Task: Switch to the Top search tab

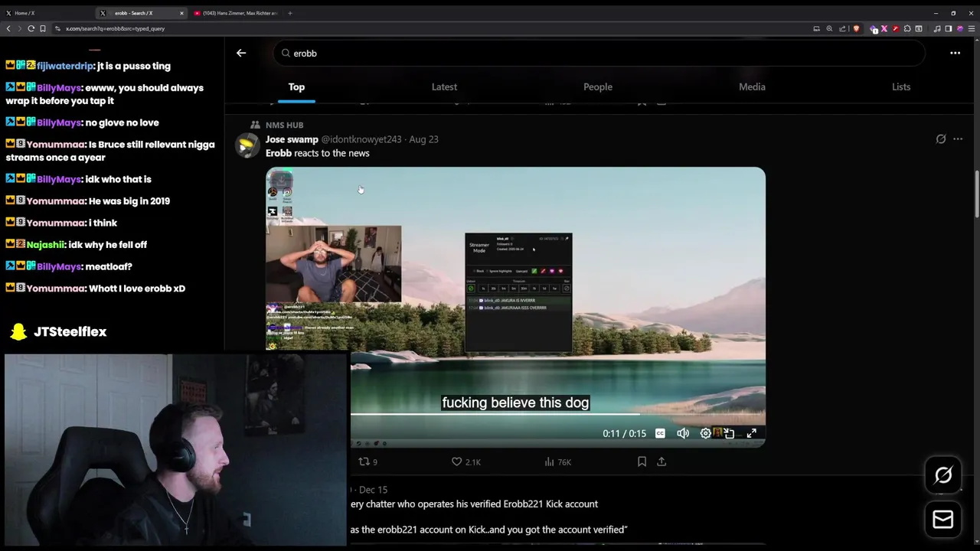Action: pos(296,86)
